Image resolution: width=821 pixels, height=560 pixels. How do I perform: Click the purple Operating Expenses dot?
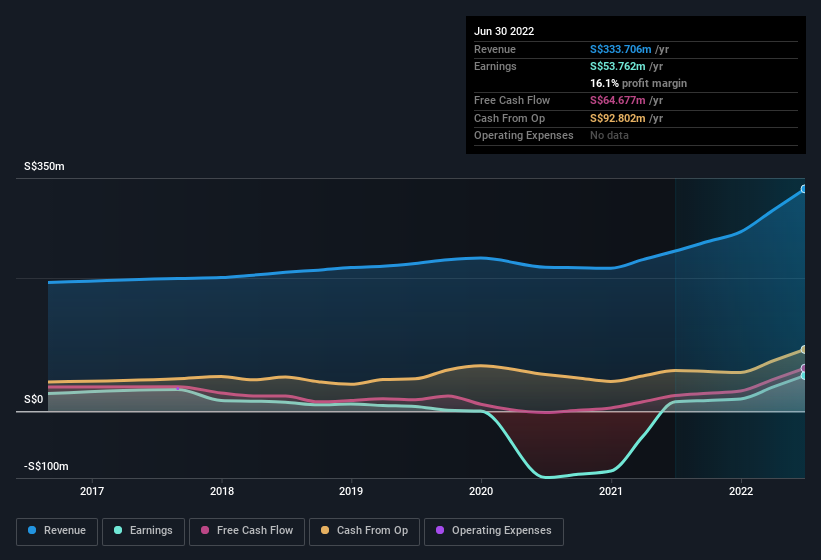[x=439, y=530]
